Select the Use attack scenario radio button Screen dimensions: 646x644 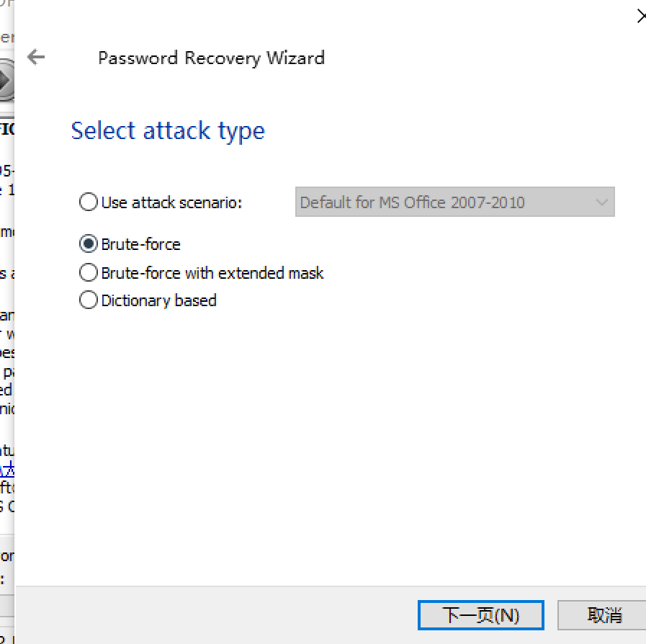(x=89, y=202)
